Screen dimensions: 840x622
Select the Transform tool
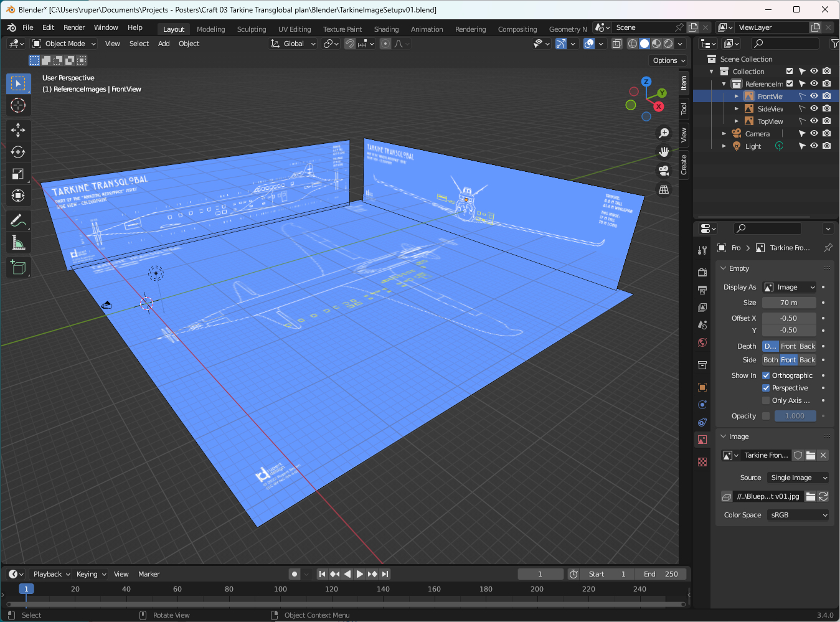[x=18, y=196]
